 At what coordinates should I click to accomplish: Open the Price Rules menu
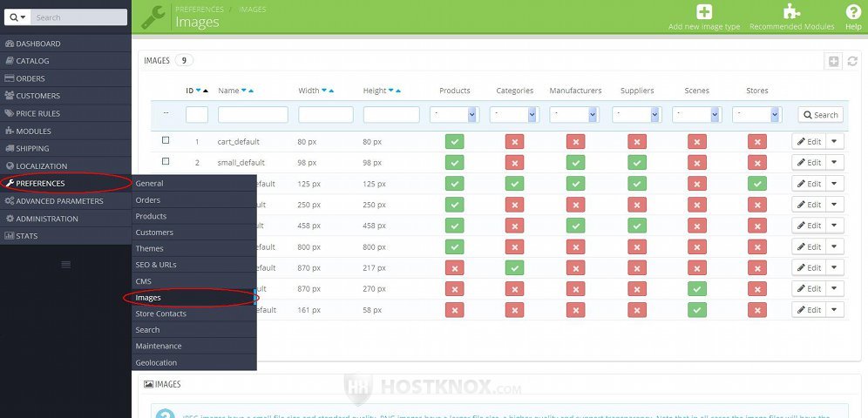[x=65, y=113]
